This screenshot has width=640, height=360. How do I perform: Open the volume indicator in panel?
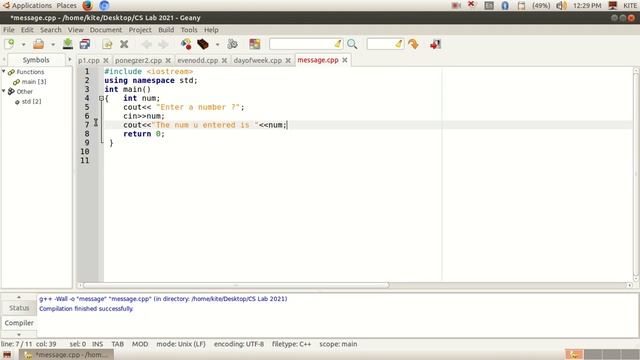click(x=562, y=6)
